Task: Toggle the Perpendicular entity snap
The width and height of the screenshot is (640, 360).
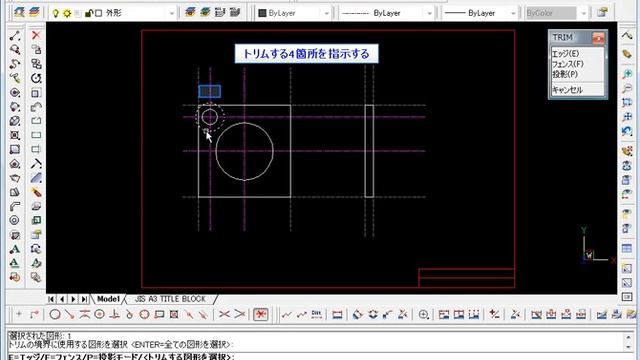Action: coord(115,314)
